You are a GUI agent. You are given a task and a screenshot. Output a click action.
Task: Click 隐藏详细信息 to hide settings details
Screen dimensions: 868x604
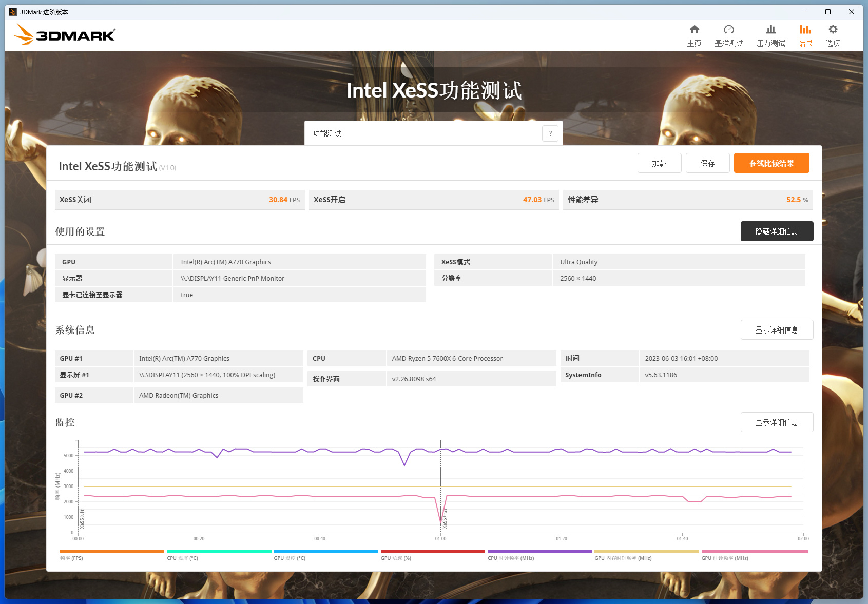[777, 231]
